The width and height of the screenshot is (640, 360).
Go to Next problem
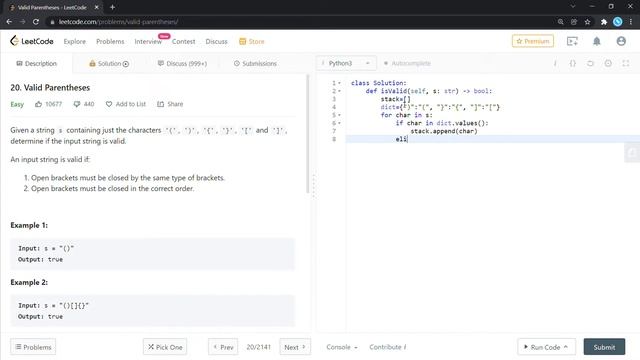pyautogui.click(x=295, y=347)
